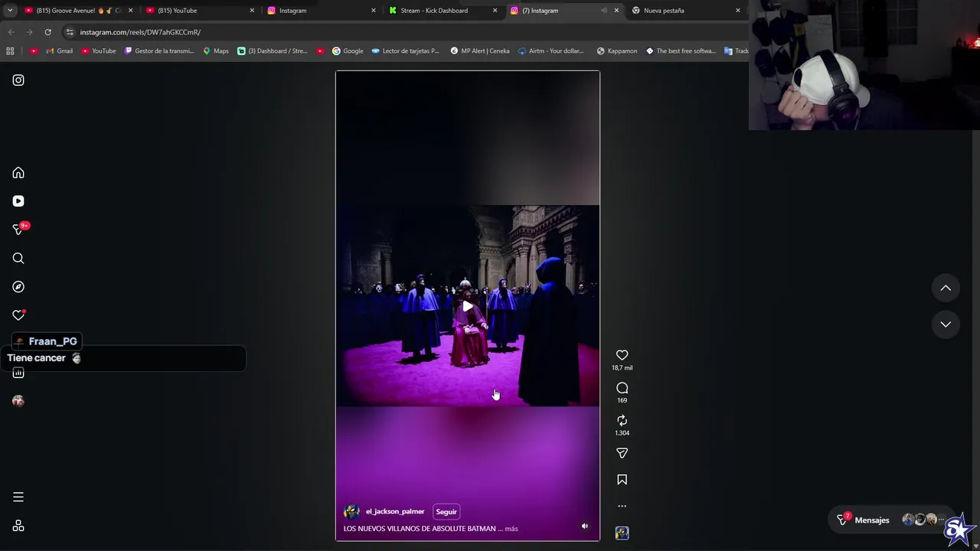Click 'LOS NUEVOS VILLANOS DE ABSOLUTE BATMAN' caption
This screenshot has width=980, height=551.
pos(420,529)
